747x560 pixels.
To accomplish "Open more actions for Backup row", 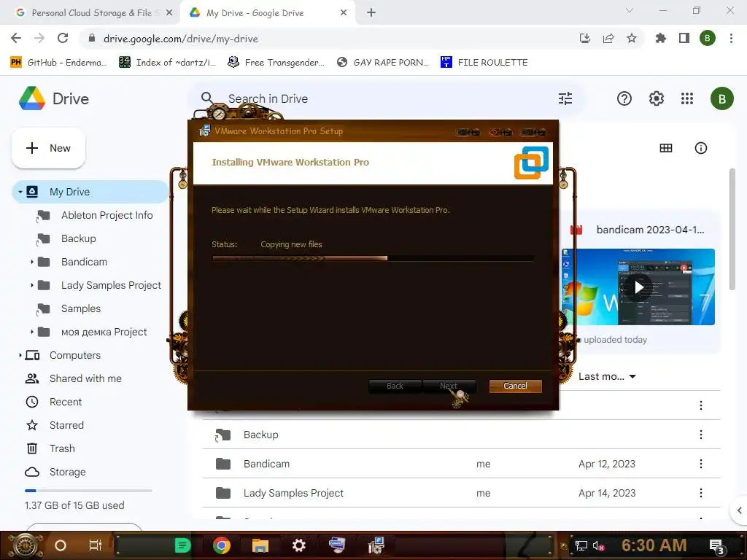I will [701, 435].
